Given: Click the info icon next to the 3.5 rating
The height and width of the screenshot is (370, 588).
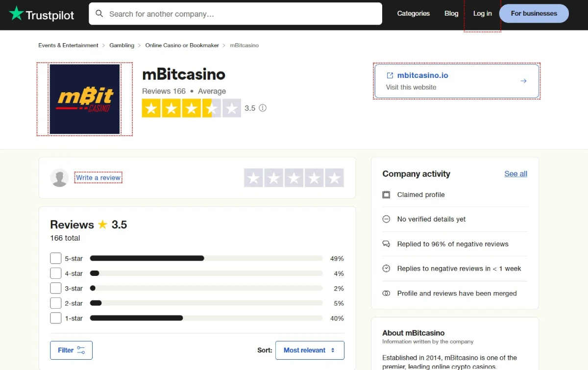Looking at the screenshot, I should coord(263,108).
